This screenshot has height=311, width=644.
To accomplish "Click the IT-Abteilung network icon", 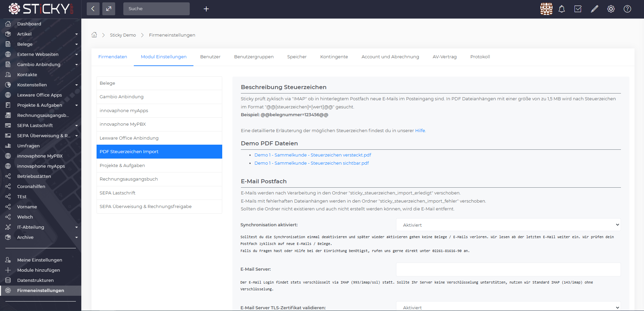I will pyautogui.click(x=8, y=227).
